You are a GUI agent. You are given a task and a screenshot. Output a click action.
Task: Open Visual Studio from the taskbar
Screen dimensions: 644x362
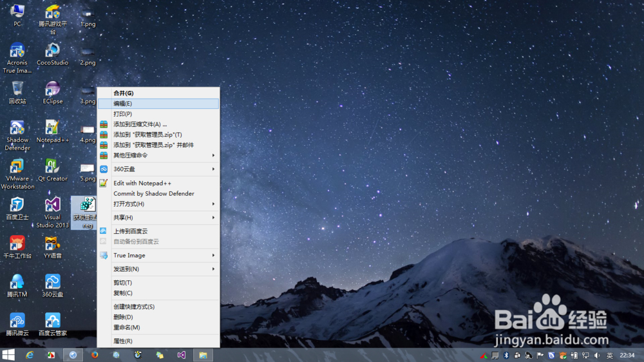click(x=181, y=355)
